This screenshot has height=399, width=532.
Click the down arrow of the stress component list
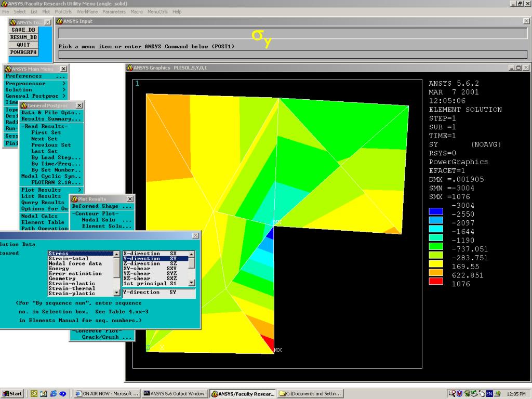[192, 283]
